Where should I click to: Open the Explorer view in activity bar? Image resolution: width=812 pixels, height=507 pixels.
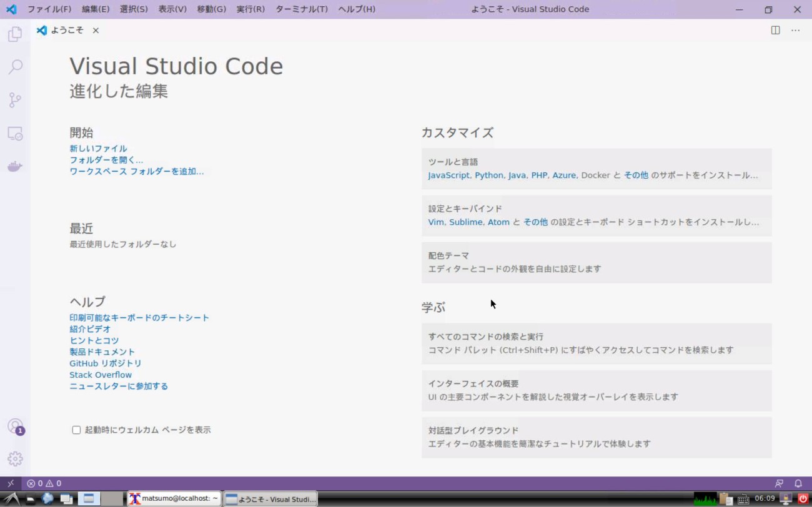coord(15,34)
